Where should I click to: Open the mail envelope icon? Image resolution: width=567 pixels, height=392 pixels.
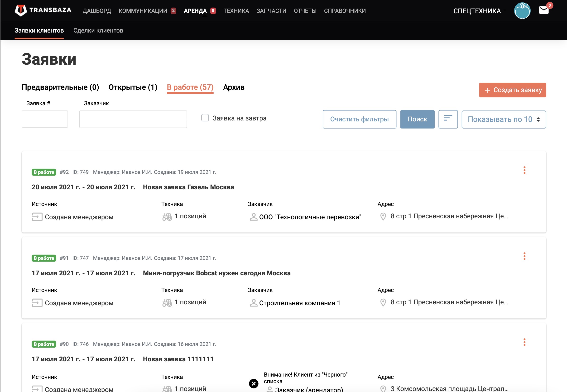pyautogui.click(x=544, y=10)
